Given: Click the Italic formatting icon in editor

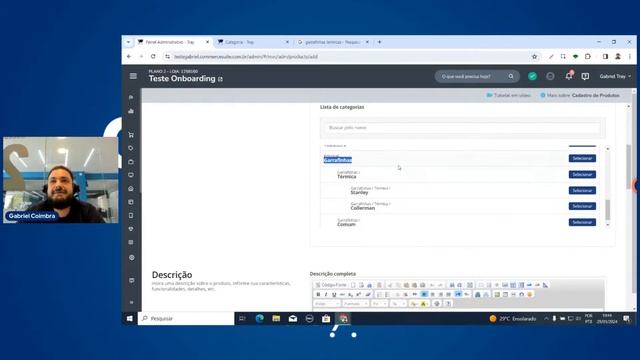Looking at the screenshot, I should click(x=326, y=294).
